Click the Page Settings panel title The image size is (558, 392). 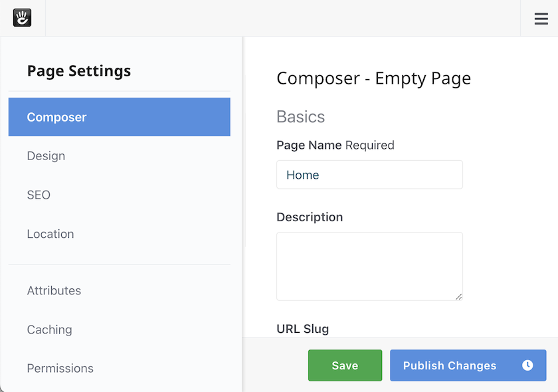(x=78, y=70)
